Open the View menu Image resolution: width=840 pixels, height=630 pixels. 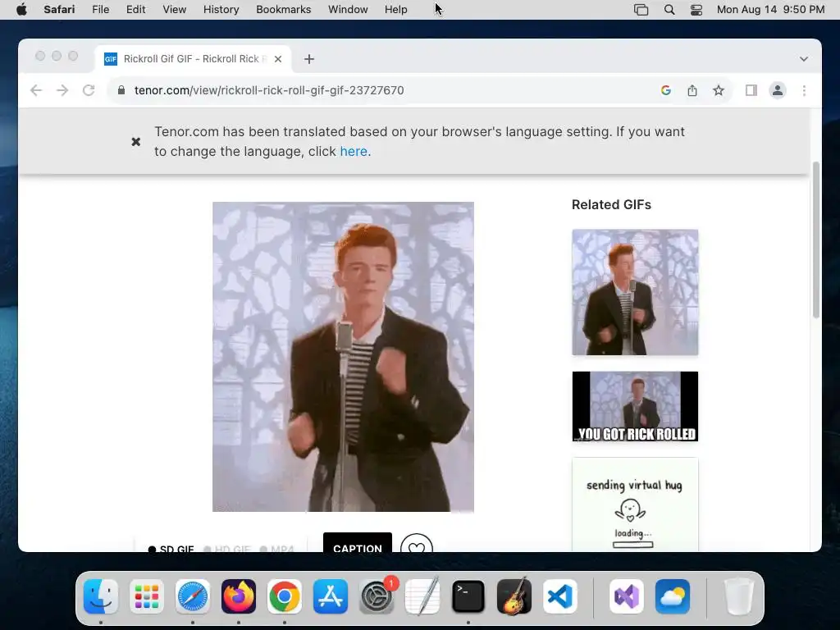click(x=174, y=10)
